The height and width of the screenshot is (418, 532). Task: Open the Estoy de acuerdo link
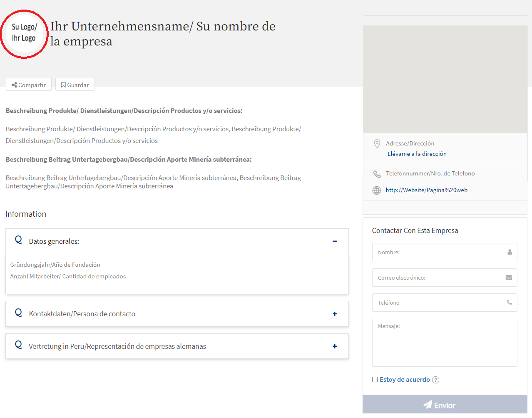[x=405, y=380]
